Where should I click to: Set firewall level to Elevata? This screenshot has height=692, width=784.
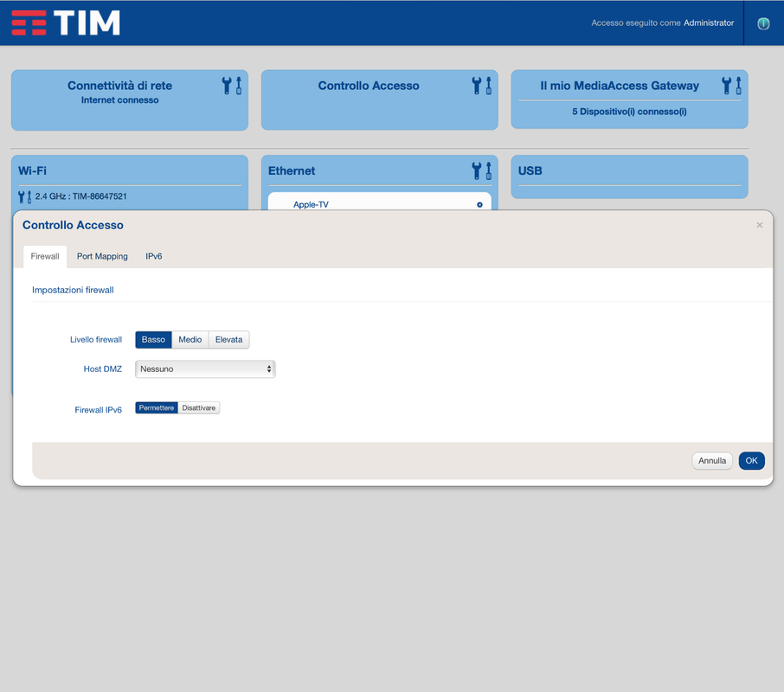pos(228,340)
